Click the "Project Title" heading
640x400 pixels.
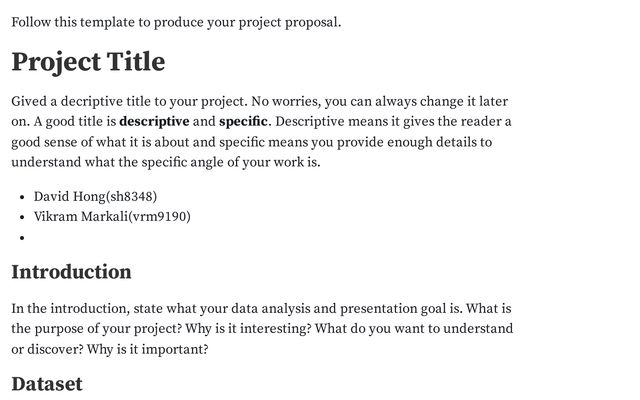tap(88, 62)
